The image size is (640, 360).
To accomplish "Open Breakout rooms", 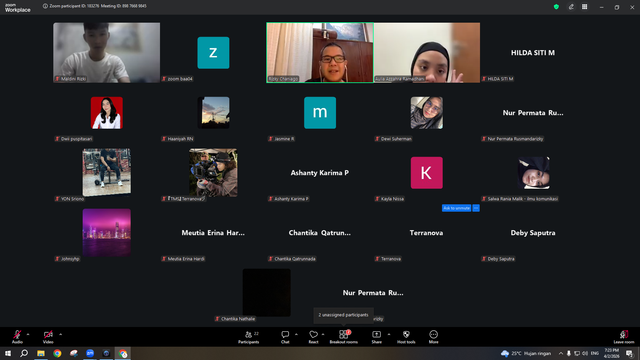I will click(x=344, y=337).
